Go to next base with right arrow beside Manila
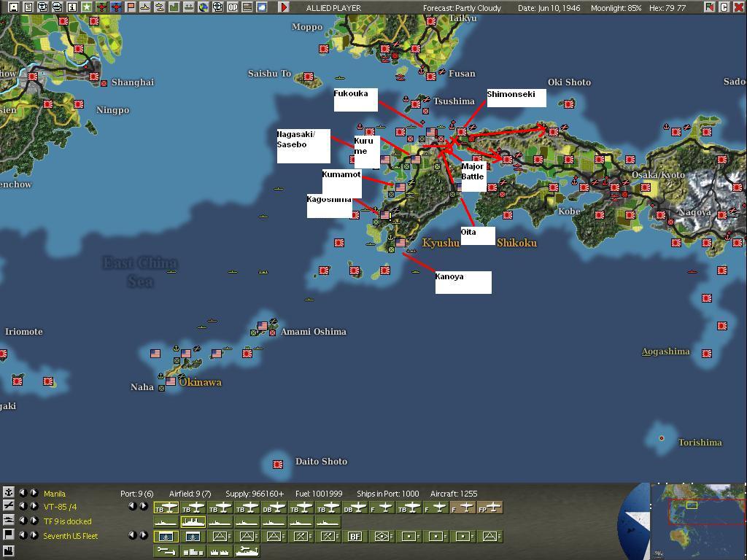The width and height of the screenshot is (747, 560). coord(34,492)
